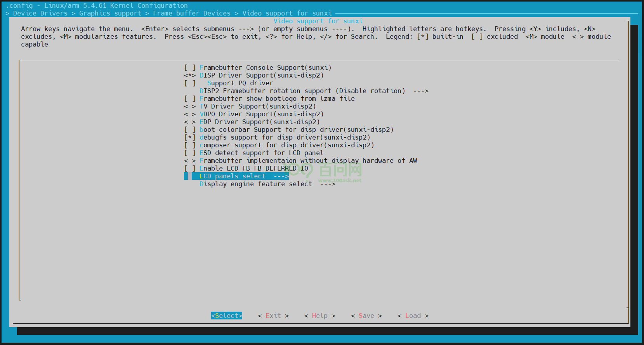Toggle Framebuffer Console Support(sunxi) checkbox
644x345 pixels.
point(265,67)
